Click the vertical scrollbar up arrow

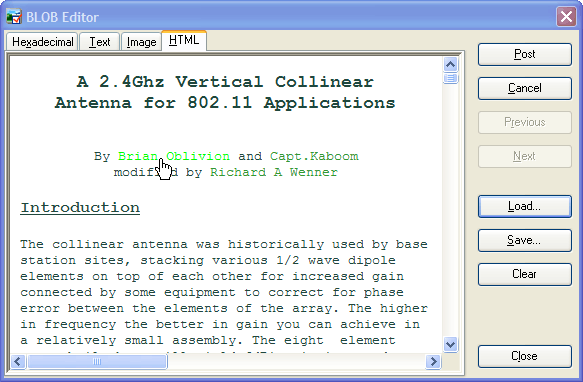450,65
